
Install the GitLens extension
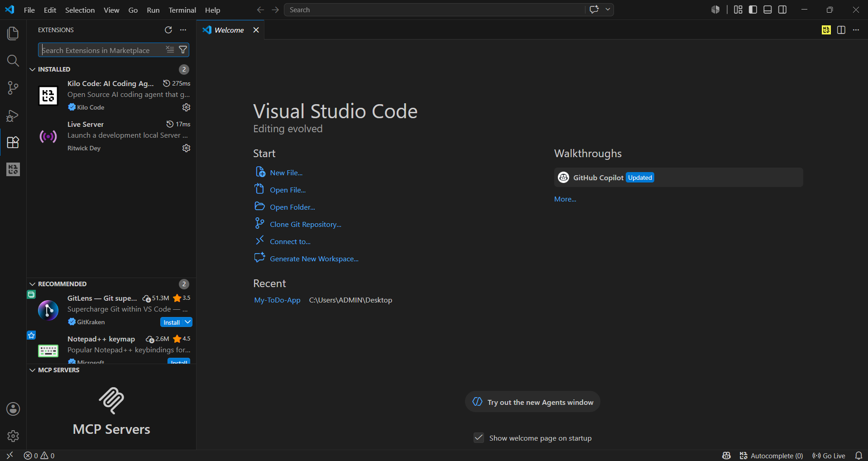pyautogui.click(x=172, y=322)
